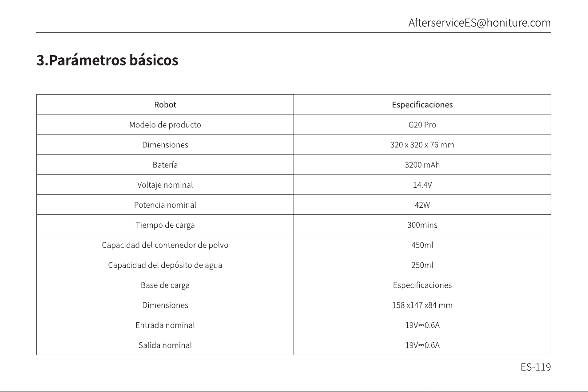
Task: Click the '158 x147 x84 mm' dimensions value
Action: point(422,305)
